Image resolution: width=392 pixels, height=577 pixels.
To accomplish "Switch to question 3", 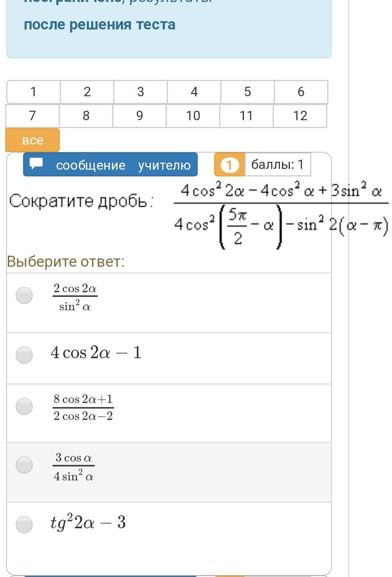I will [x=141, y=92].
